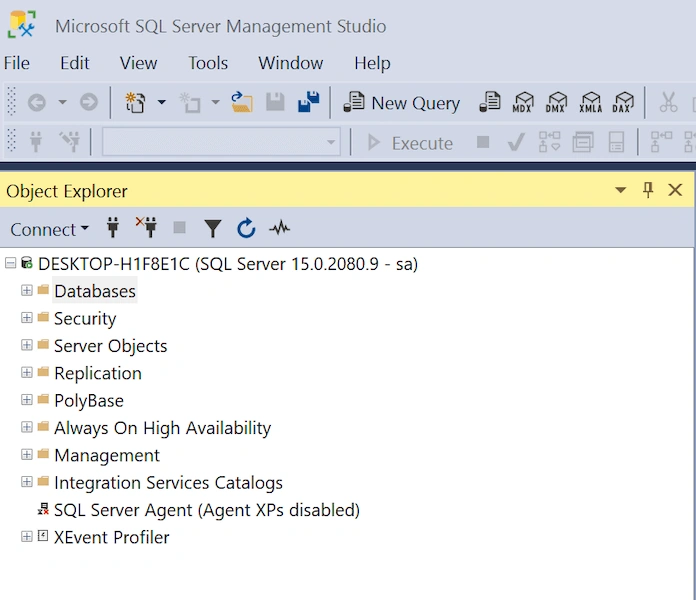Collapse the DESKTOP-H1F8E1C server node
The height and width of the screenshot is (600, 696).
pos(10,264)
